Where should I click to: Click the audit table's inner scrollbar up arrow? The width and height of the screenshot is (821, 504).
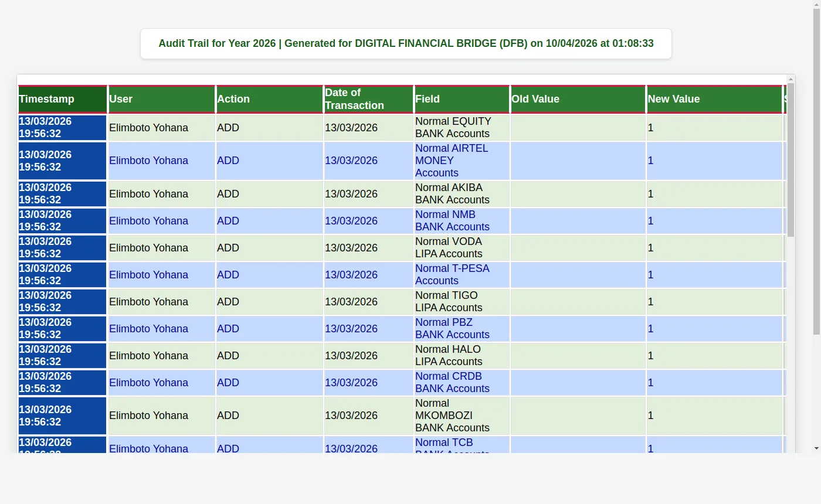pyautogui.click(x=791, y=79)
